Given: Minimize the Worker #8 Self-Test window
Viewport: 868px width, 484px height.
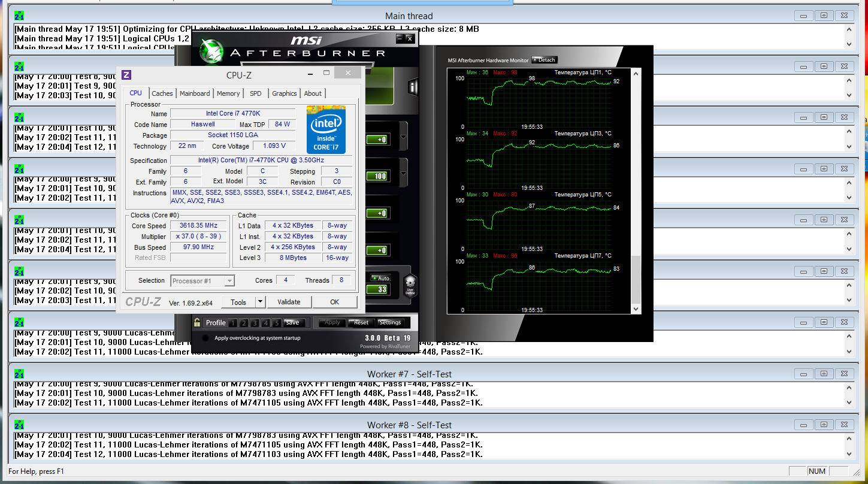Looking at the screenshot, I should pos(803,425).
